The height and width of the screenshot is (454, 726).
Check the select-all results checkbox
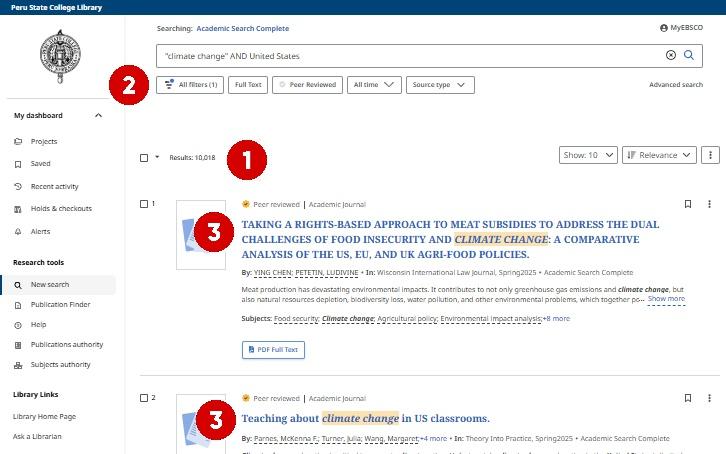click(x=144, y=158)
